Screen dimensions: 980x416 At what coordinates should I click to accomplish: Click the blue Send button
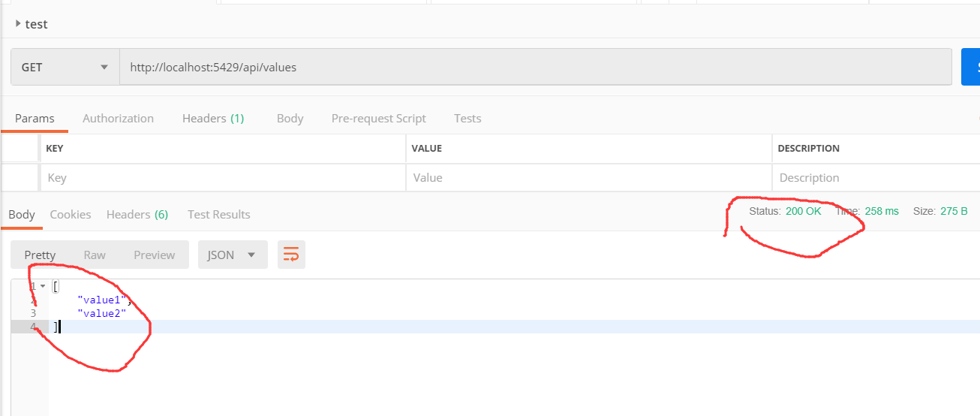(x=970, y=67)
